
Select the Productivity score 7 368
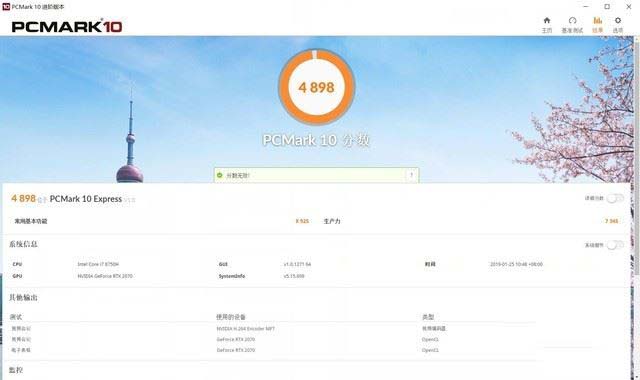[611, 221]
